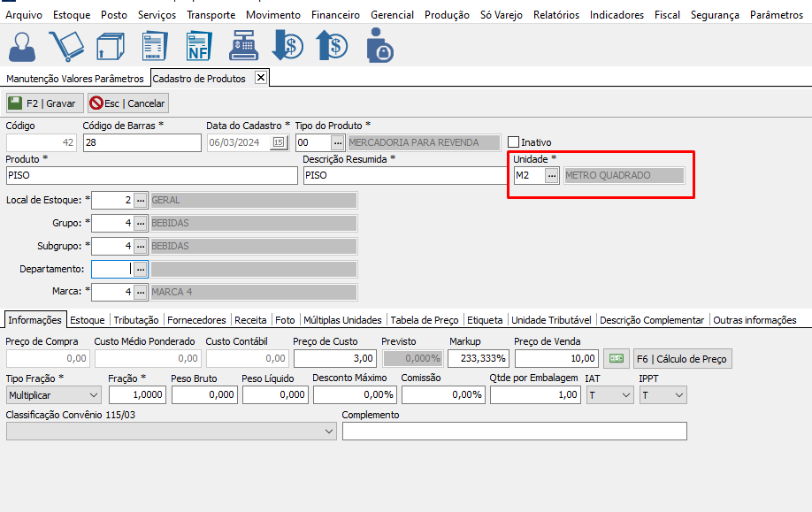Click the Departamento lookup ellipsis button
The height and width of the screenshot is (512, 812).
tap(140, 269)
